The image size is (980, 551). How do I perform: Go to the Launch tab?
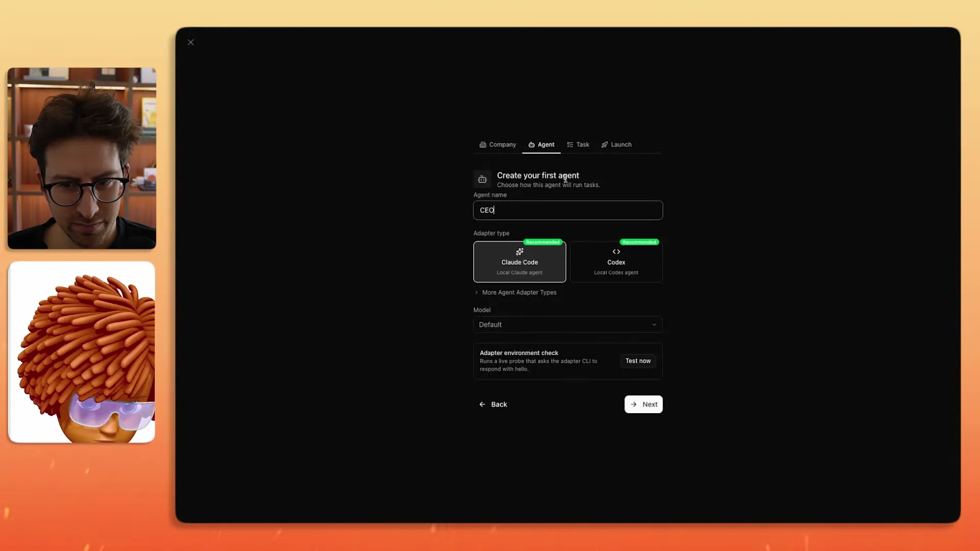click(x=617, y=145)
